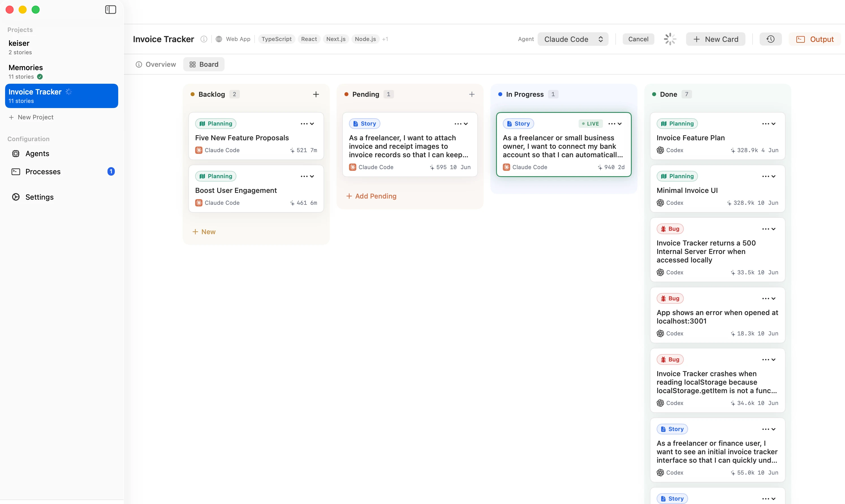Screen dimensions: 845x504
Task: Click the Web App globe icon
Action: 219,39
